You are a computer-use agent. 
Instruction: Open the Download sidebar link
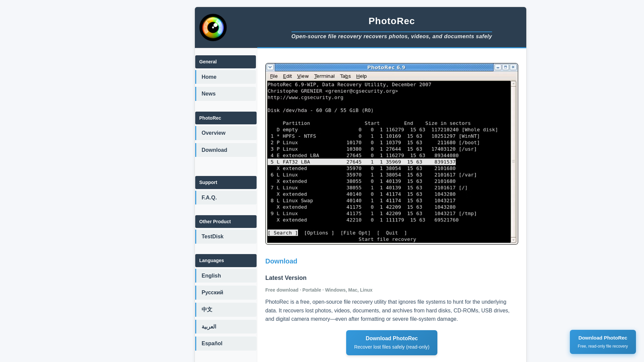[x=226, y=150]
